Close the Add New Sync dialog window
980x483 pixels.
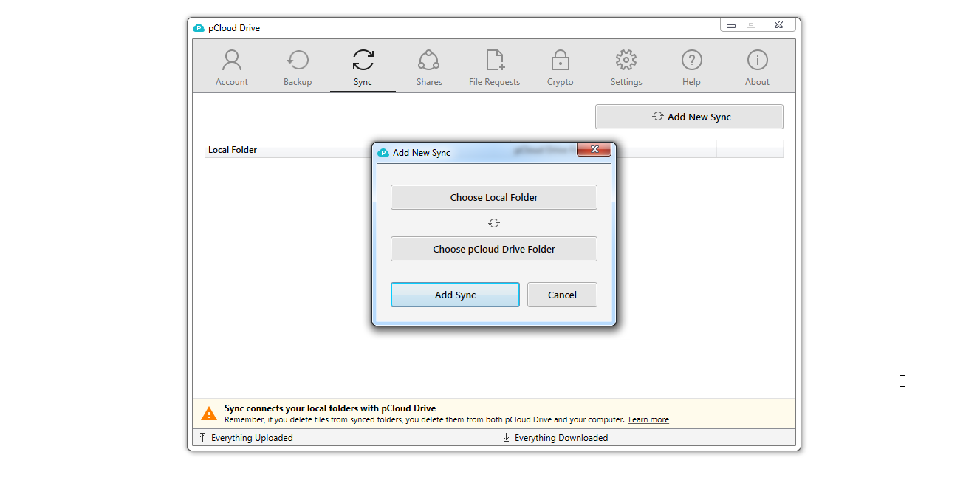click(x=594, y=150)
